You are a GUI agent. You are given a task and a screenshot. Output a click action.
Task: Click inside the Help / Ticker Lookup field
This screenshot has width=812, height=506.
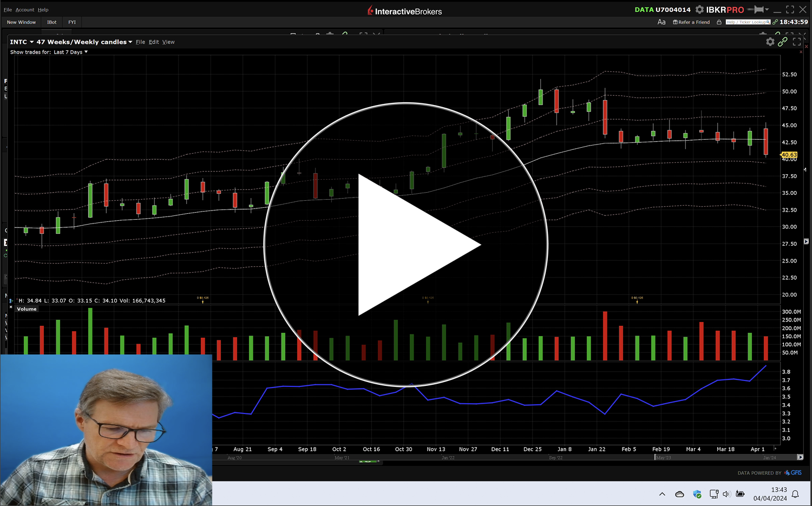pos(748,22)
